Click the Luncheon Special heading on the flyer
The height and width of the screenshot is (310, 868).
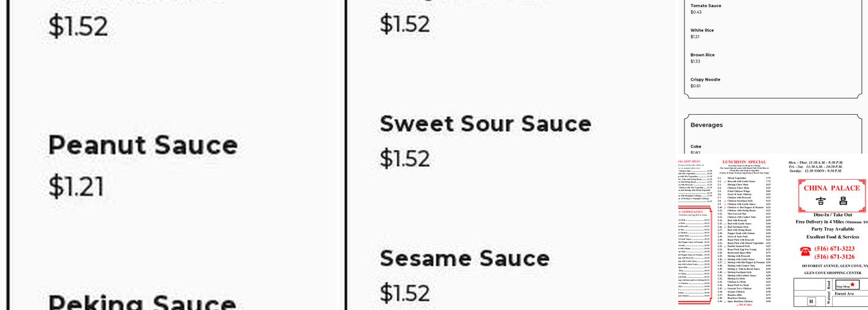click(744, 162)
